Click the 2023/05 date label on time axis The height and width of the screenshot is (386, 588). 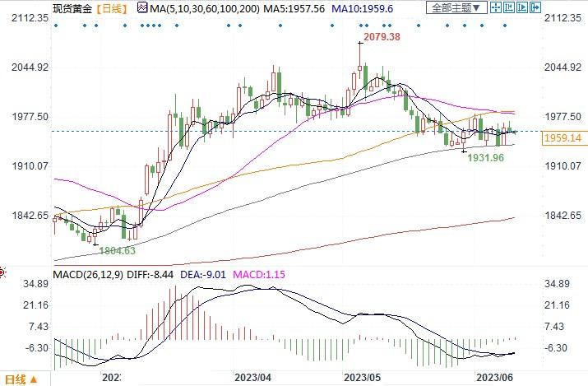point(362,377)
